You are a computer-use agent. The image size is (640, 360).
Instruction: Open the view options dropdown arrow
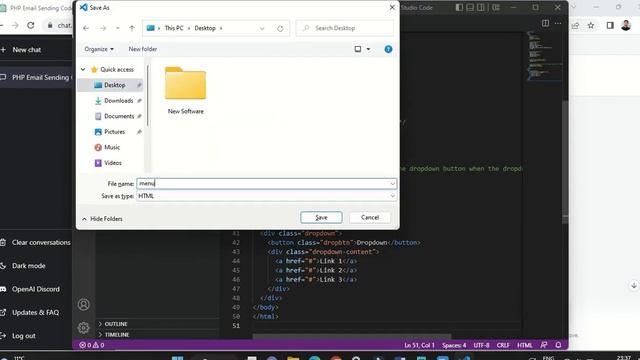click(368, 49)
